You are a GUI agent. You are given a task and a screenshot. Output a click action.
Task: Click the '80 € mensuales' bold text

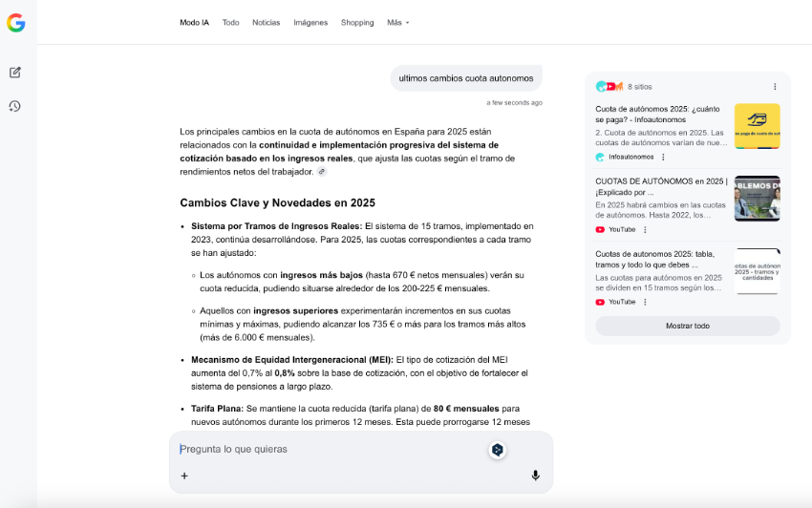coord(466,409)
